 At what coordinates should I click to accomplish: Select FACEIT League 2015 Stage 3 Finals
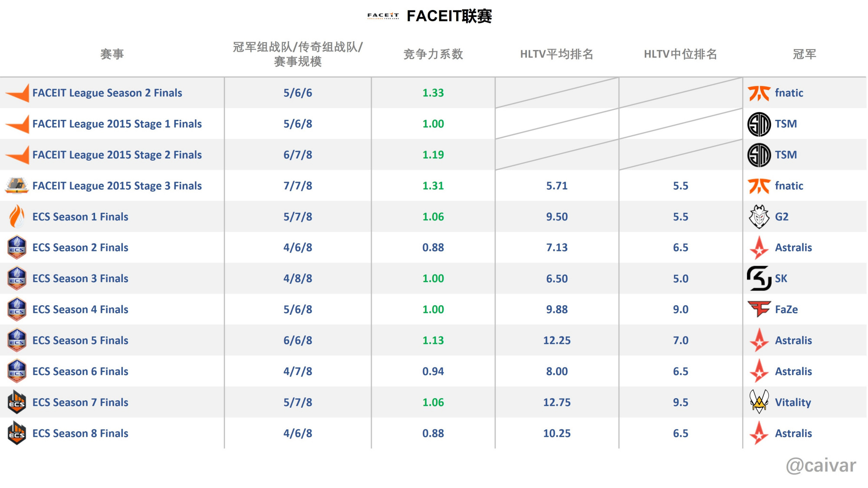click(117, 186)
